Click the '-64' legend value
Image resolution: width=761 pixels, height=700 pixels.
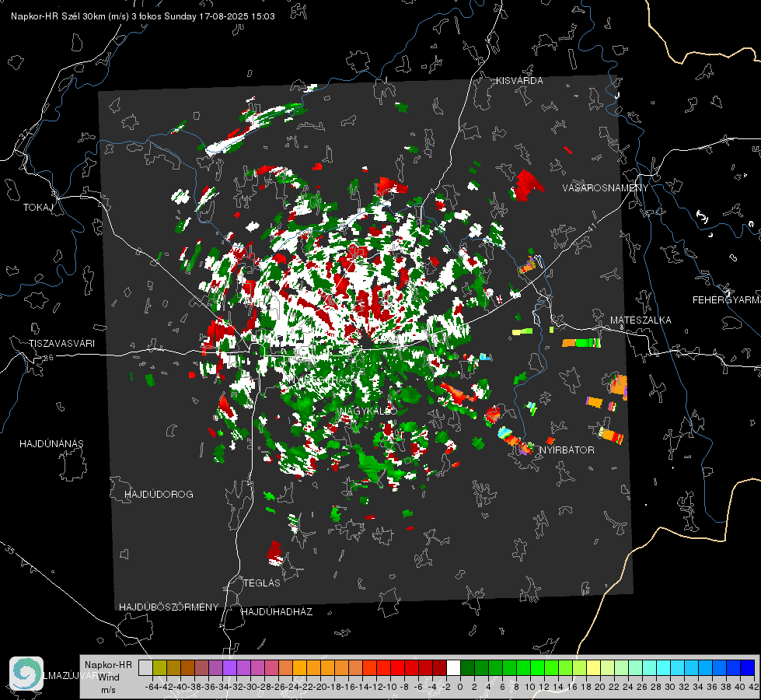152,687
